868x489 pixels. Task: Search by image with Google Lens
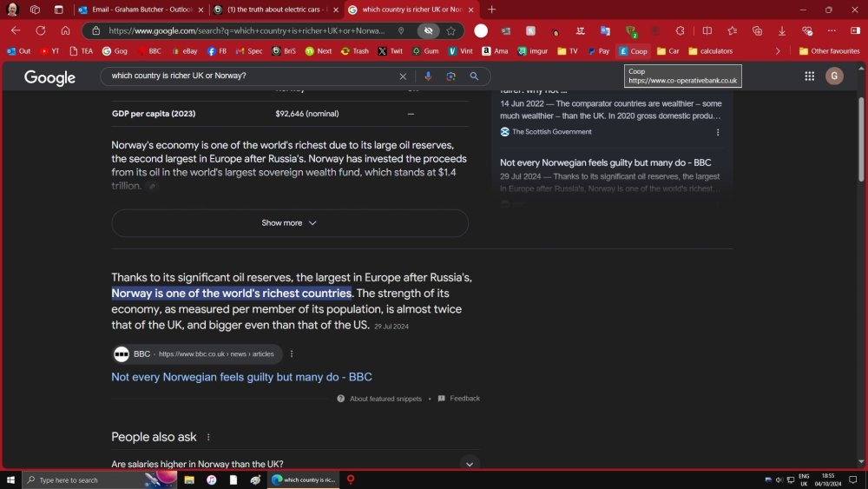click(450, 76)
